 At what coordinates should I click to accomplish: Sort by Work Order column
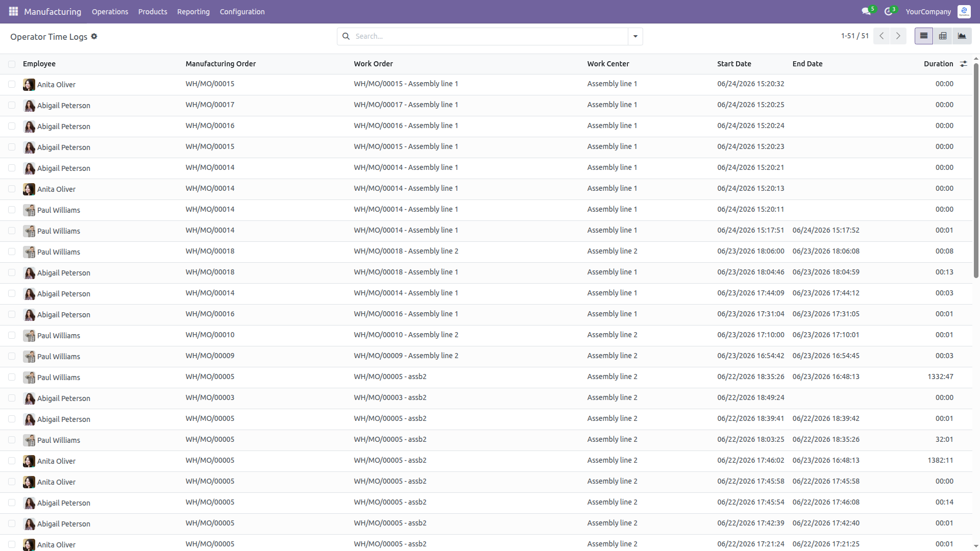pyautogui.click(x=373, y=64)
